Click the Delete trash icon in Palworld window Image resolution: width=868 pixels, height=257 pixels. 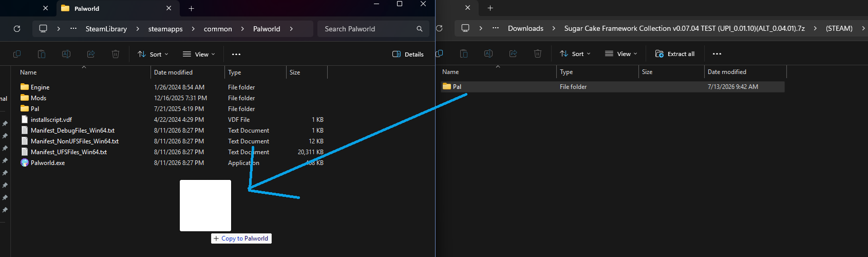coord(116,54)
